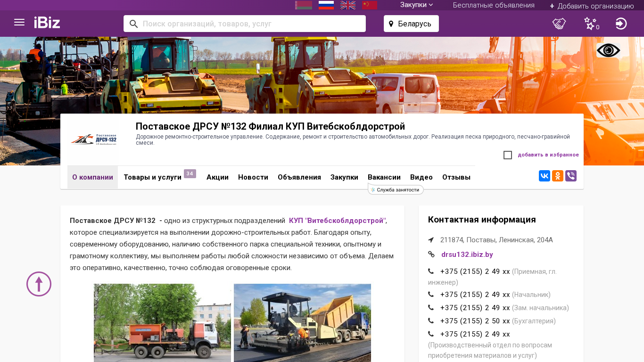Image resolution: width=644 pixels, height=362 pixels.
Task: Reveal the Зам. начальника phone number
Action: coord(475,308)
